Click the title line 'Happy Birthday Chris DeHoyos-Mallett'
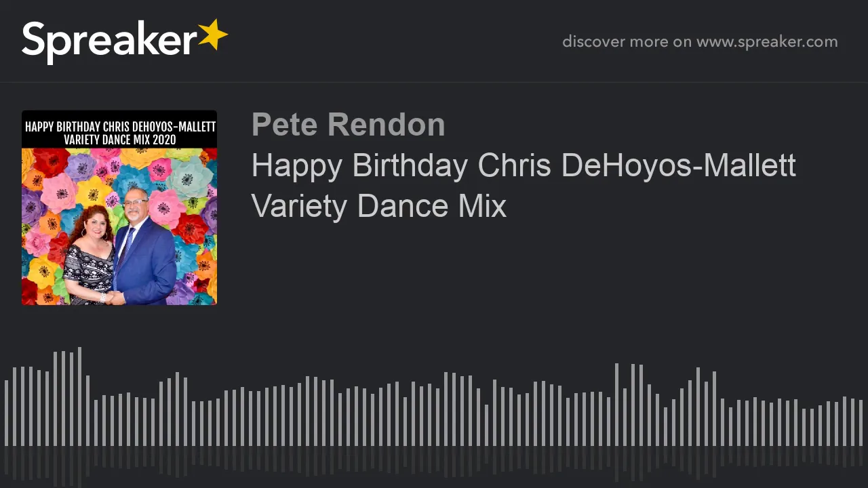 pos(524,165)
